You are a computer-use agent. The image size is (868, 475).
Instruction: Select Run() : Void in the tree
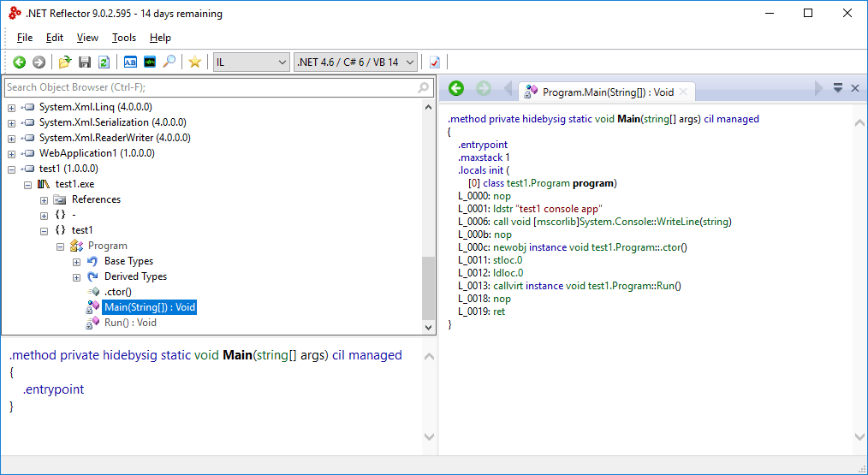point(130,323)
